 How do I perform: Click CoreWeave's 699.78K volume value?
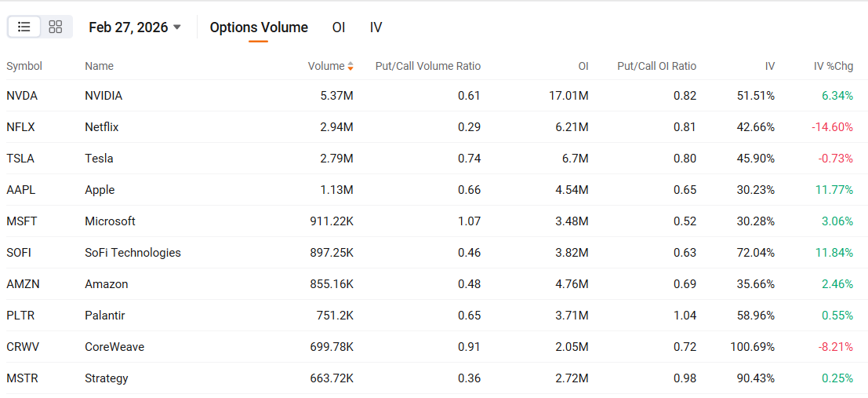(332, 347)
